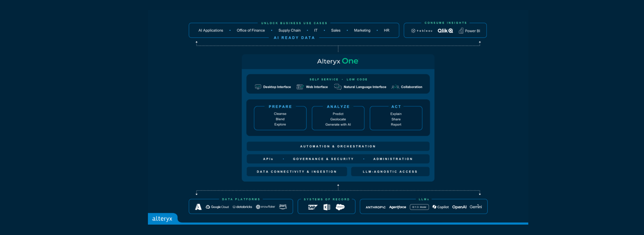Click the LLM-AGNOSTIC ACCESS bar
The height and width of the screenshot is (235, 644).
pos(390,172)
